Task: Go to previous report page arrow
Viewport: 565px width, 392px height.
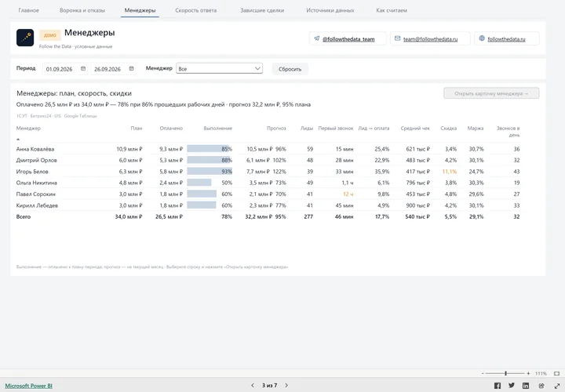Action: pyautogui.click(x=253, y=385)
